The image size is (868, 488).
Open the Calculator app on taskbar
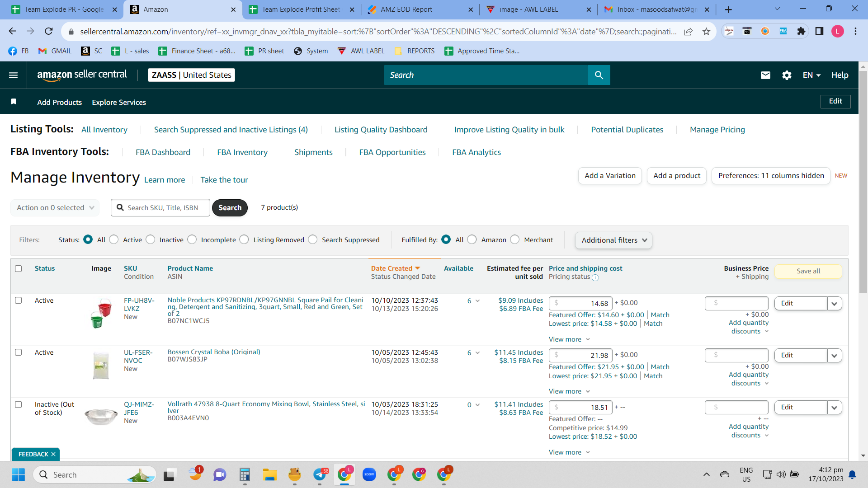[245, 475]
